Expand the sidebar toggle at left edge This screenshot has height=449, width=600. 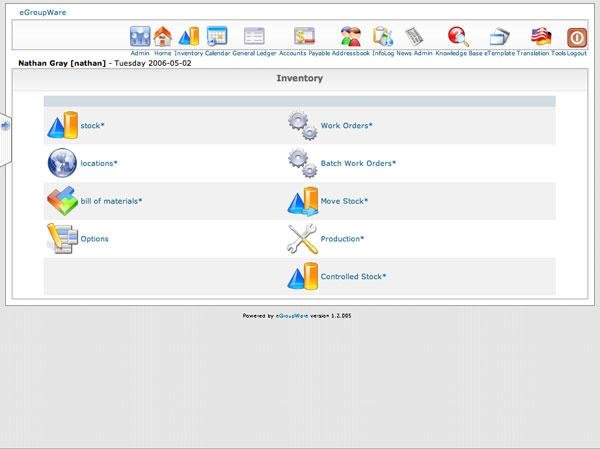point(5,126)
